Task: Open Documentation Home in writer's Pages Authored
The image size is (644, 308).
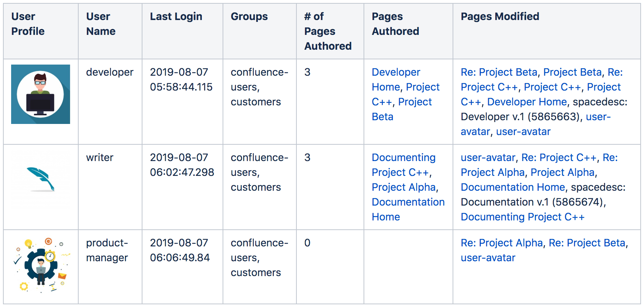Action: pyautogui.click(x=408, y=209)
